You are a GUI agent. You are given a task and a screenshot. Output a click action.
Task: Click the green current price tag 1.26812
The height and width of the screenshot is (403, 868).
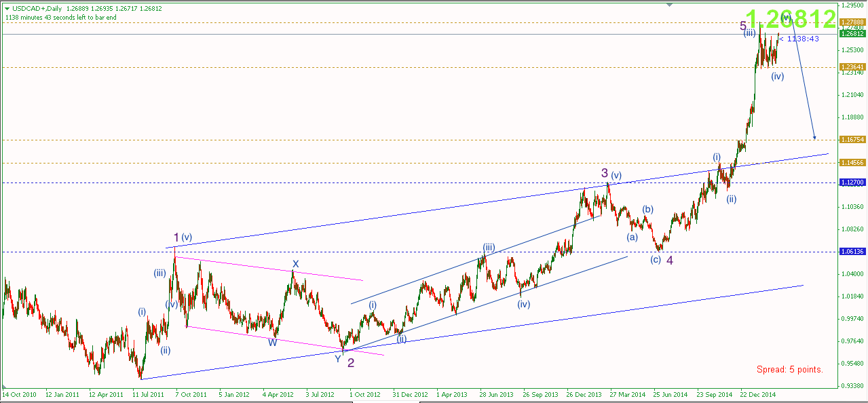coord(851,33)
